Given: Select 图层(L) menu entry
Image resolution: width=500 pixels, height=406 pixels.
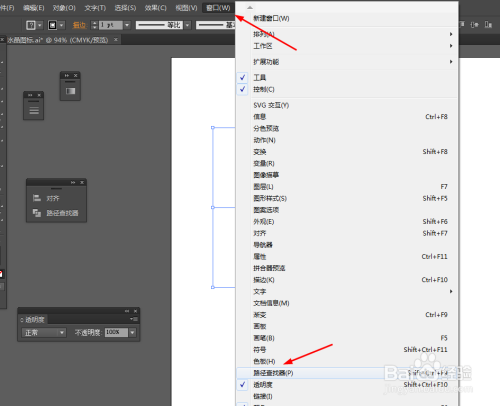Looking at the screenshot, I should (347, 187).
